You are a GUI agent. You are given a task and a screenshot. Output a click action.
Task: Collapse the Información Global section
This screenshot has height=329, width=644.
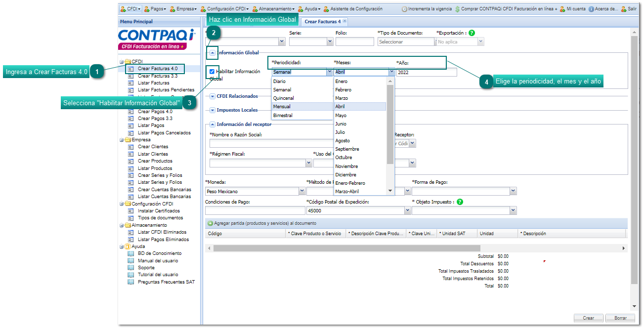pyautogui.click(x=212, y=53)
